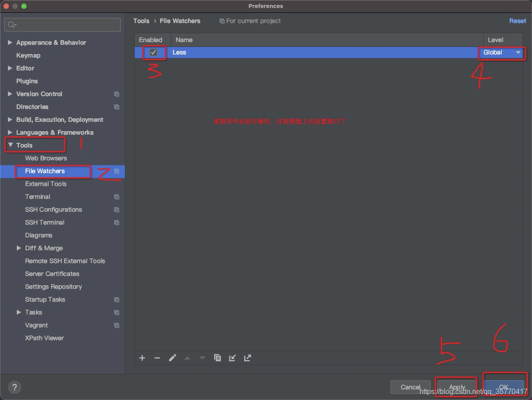This screenshot has width=532, height=400.
Task: Click the project-level icon beside Terminal
Action: click(116, 197)
